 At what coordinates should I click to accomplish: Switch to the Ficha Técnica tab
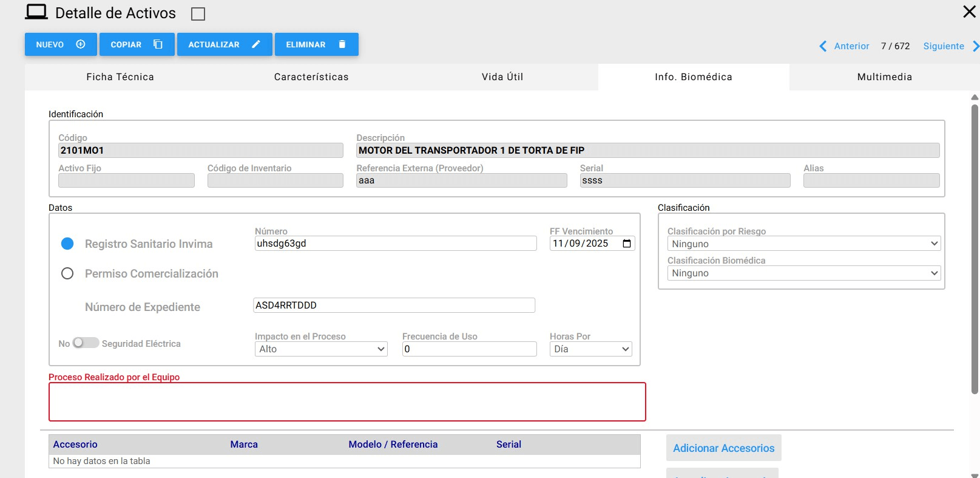(x=120, y=77)
